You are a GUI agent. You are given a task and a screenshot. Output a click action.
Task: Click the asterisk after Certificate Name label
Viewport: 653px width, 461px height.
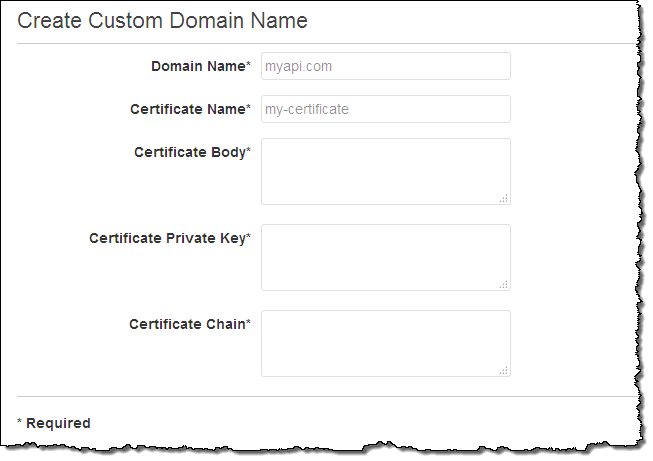tap(248, 108)
